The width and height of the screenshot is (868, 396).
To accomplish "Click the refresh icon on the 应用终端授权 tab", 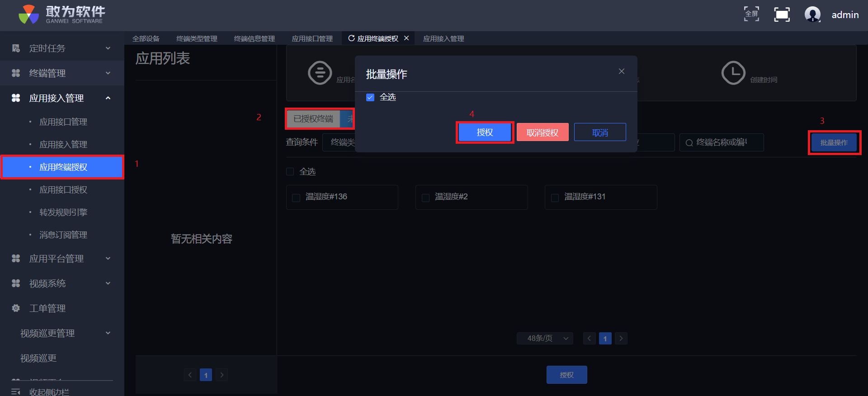I will 351,38.
